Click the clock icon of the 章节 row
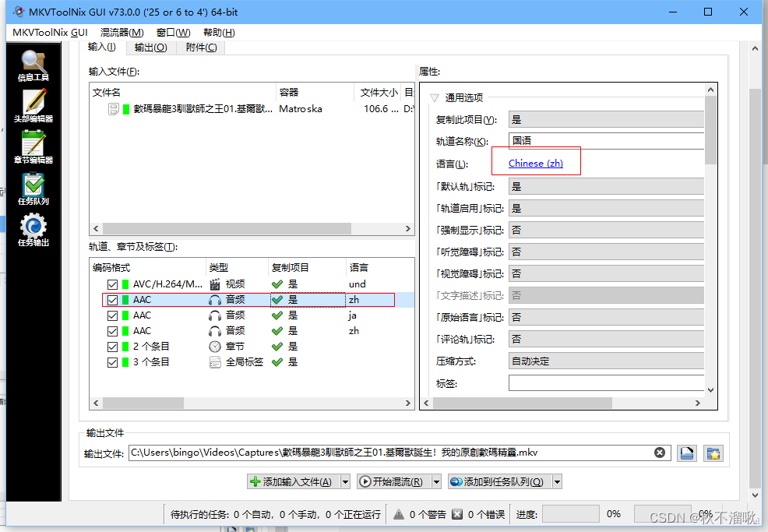Screen dimensions: 768x532 [214, 347]
